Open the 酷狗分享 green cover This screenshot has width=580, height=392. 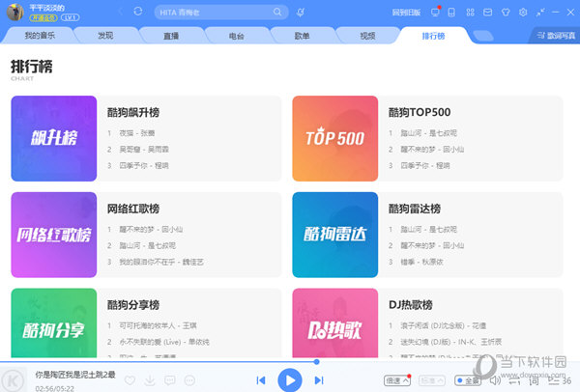[54, 322]
